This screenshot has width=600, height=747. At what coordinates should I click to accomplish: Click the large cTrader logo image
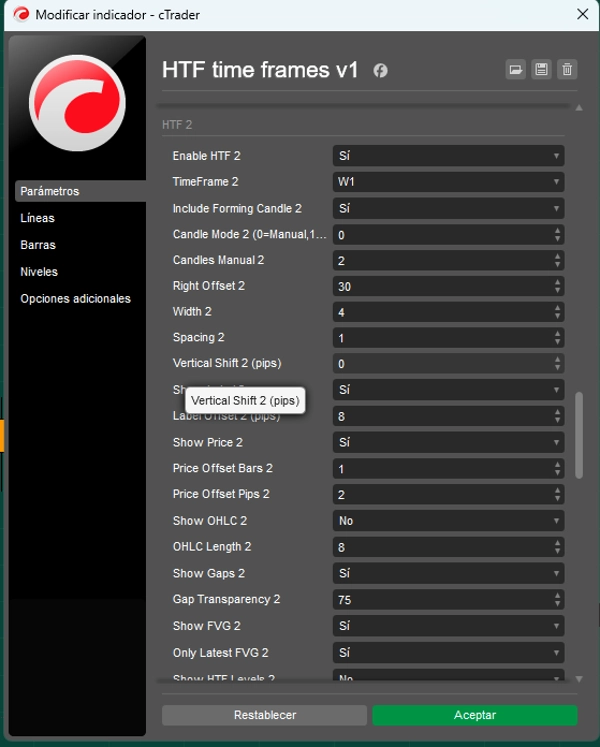[x=77, y=103]
